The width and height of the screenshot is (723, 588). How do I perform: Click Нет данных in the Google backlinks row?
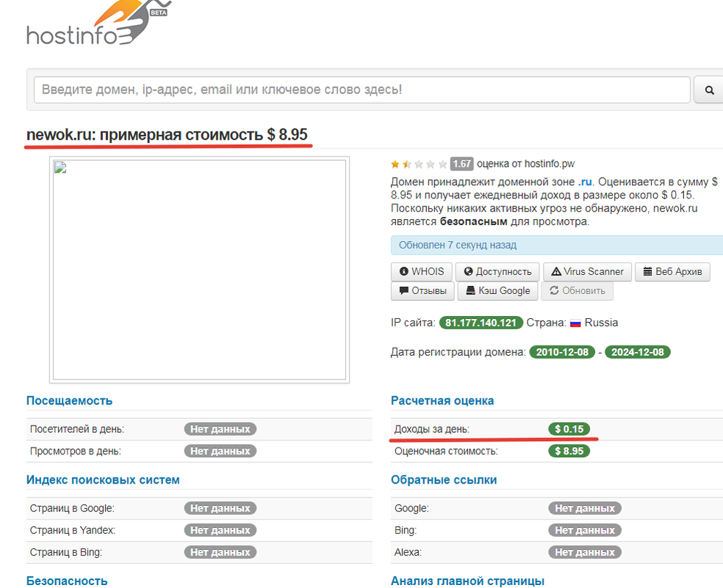[585, 508]
